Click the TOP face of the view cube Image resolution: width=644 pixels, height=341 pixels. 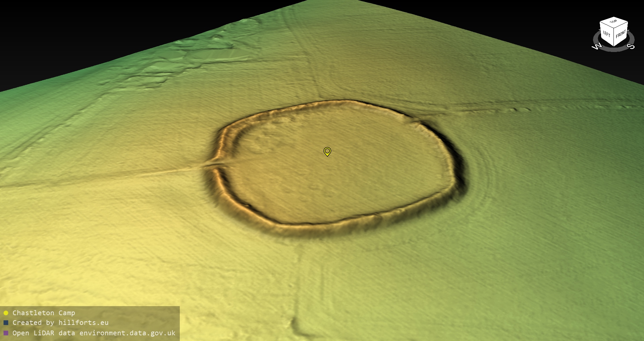[x=614, y=22]
